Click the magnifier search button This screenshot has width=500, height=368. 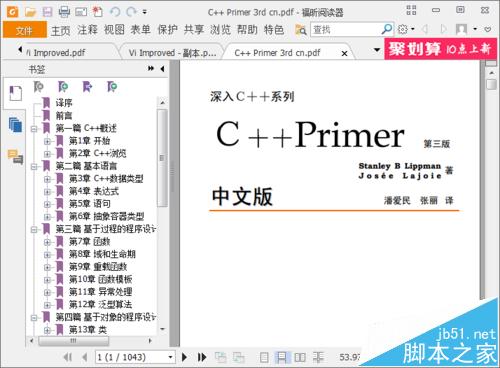click(387, 30)
